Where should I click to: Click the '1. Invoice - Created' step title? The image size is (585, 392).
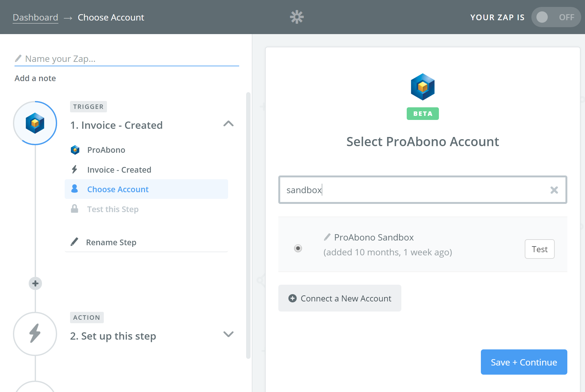(116, 125)
